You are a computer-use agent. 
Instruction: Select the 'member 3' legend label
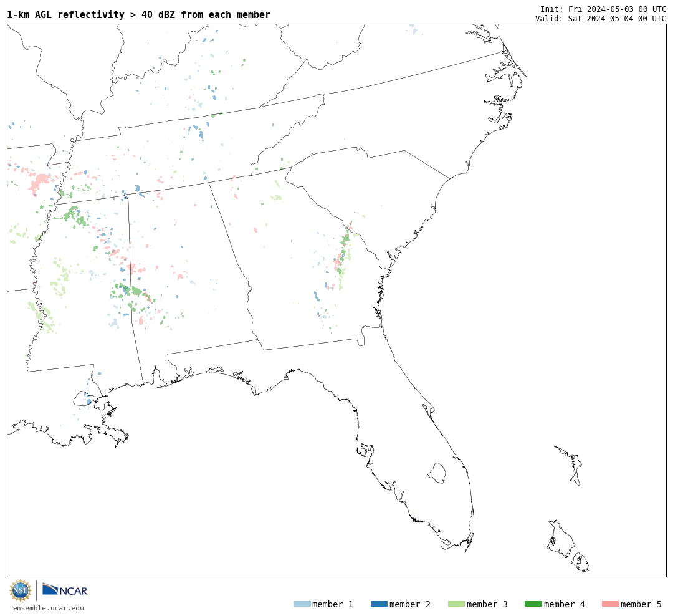point(487,604)
